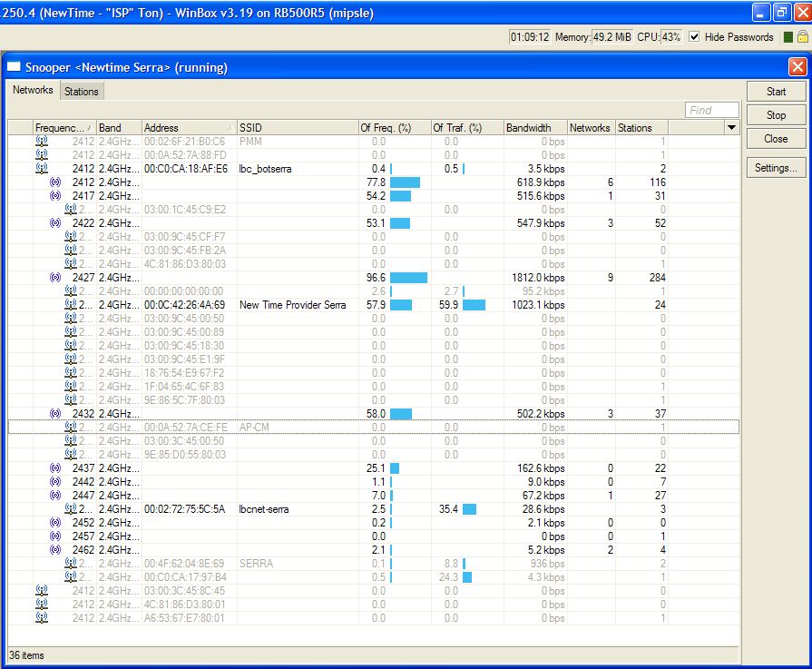Click the Memory value 49.2 MiB
The image size is (812, 669).
pos(611,37)
